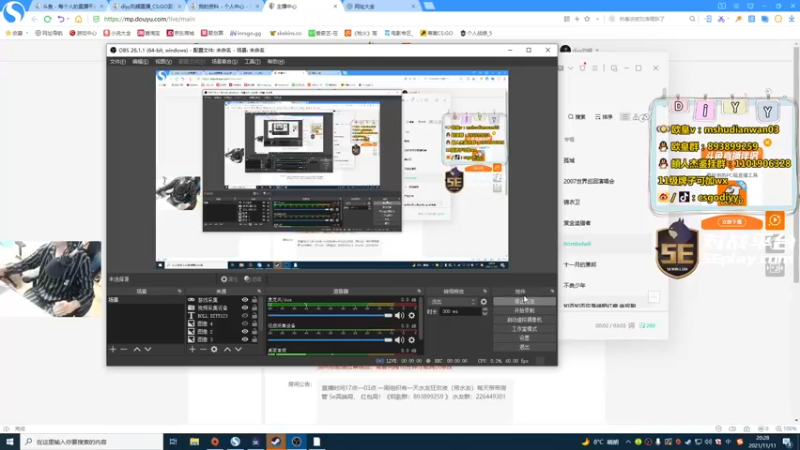Screen dimensions: 800x450
Task: Open OBS icon in the taskbar
Action: (296, 441)
